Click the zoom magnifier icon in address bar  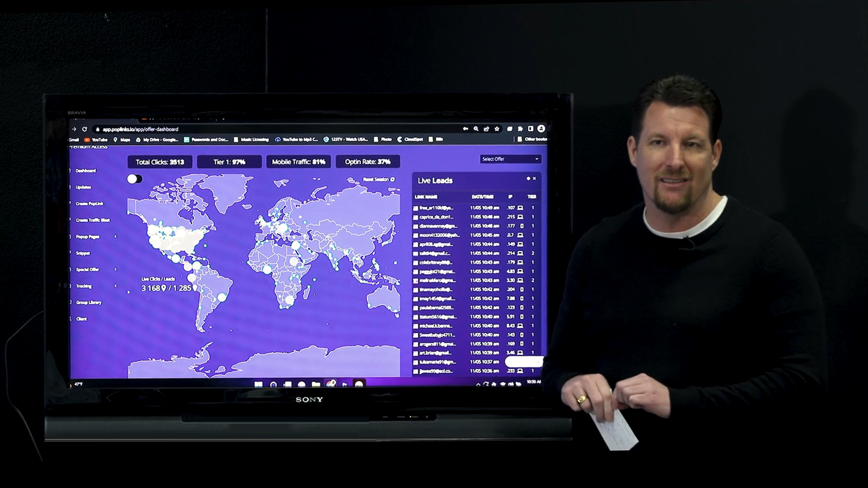(x=476, y=129)
